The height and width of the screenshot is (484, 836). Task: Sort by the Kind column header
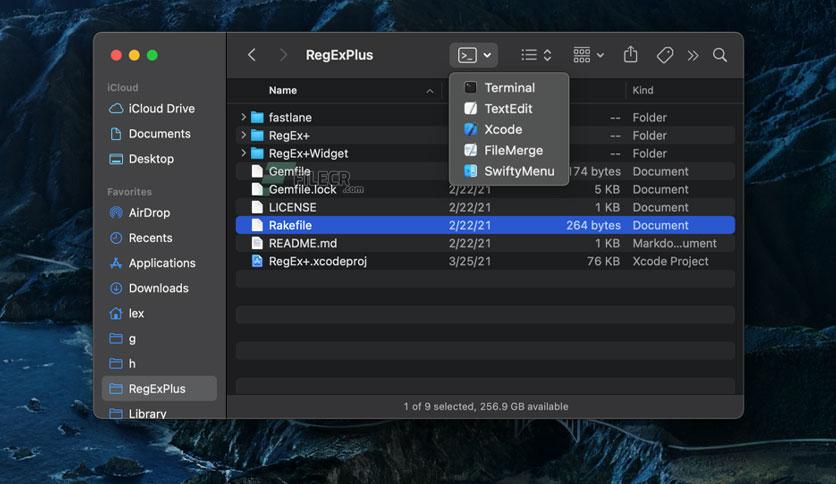642,90
